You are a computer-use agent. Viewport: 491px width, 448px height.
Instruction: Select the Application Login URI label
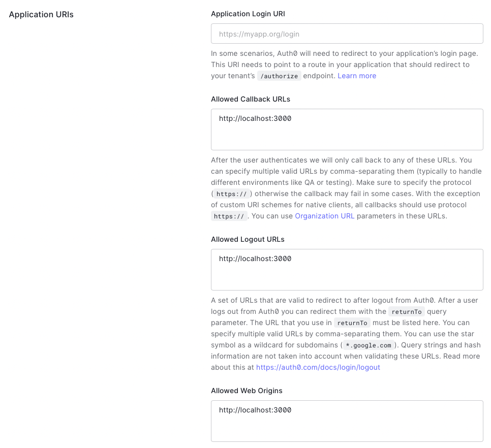click(x=248, y=14)
